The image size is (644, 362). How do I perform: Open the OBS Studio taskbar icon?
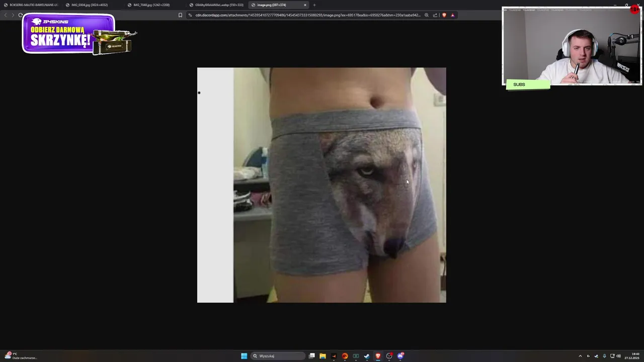pyautogui.click(x=389, y=356)
